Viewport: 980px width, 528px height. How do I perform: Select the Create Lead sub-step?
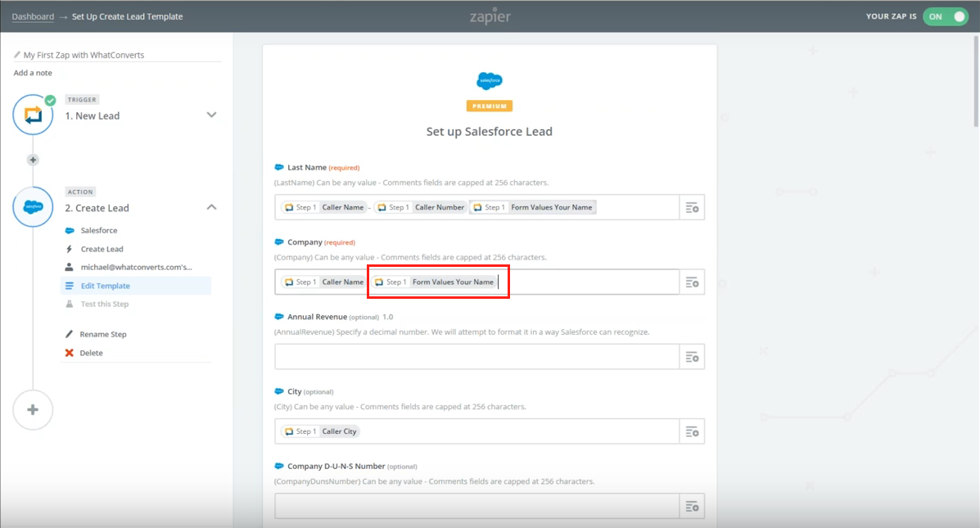coord(102,250)
